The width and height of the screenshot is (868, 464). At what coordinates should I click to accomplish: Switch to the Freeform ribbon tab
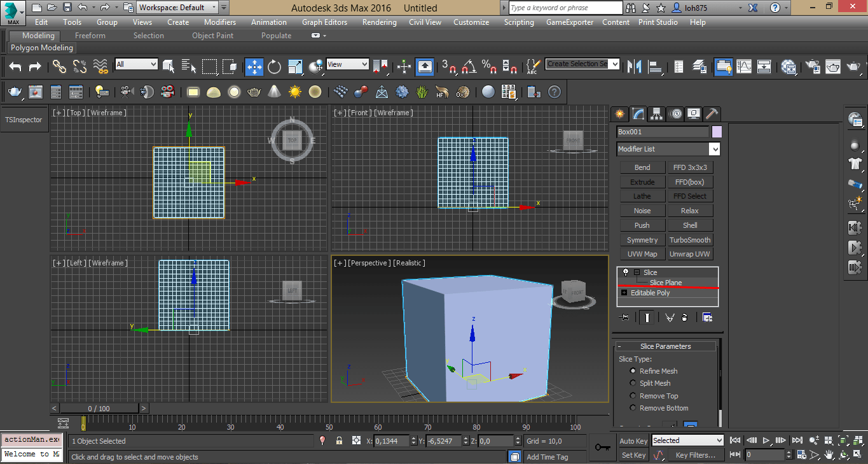coord(90,36)
